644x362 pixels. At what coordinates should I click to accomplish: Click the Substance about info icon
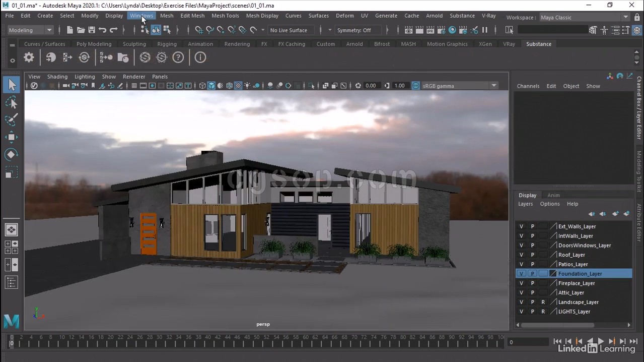coord(200,57)
